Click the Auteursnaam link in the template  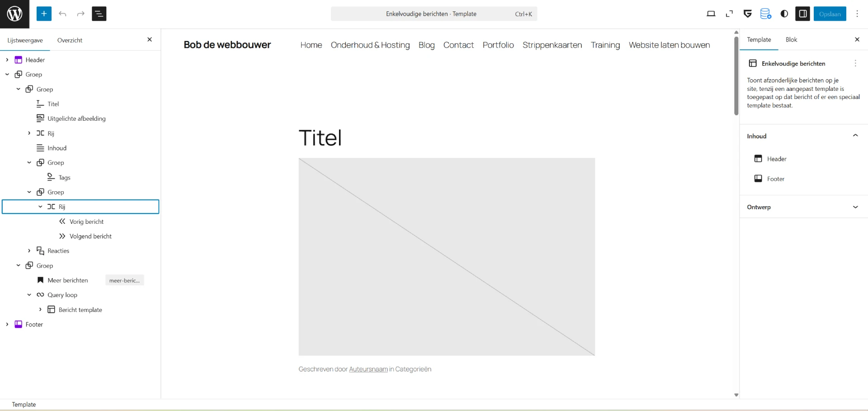coord(368,369)
